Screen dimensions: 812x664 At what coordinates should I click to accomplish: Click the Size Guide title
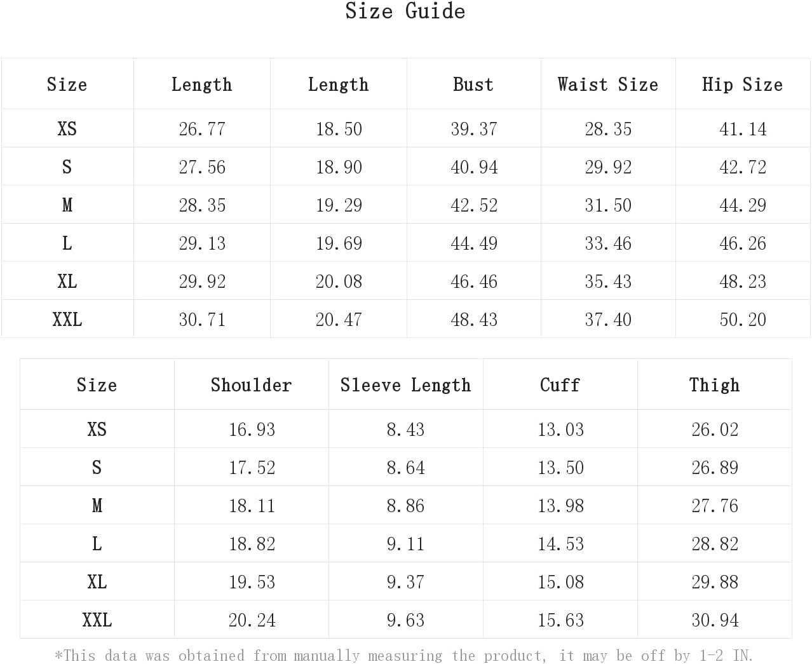(x=405, y=11)
